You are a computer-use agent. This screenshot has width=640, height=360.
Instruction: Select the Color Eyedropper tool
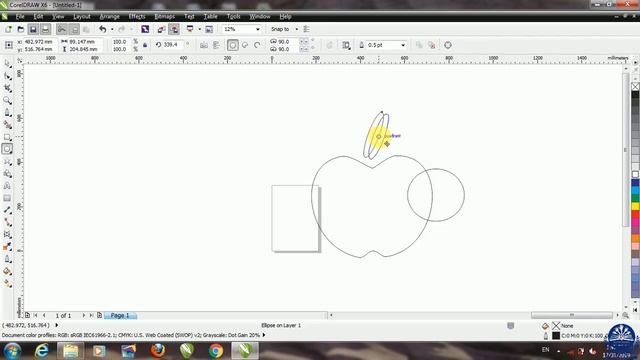pos(7,247)
